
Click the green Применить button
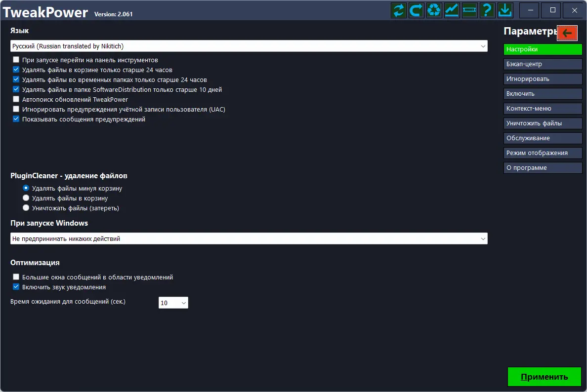tap(545, 377)
